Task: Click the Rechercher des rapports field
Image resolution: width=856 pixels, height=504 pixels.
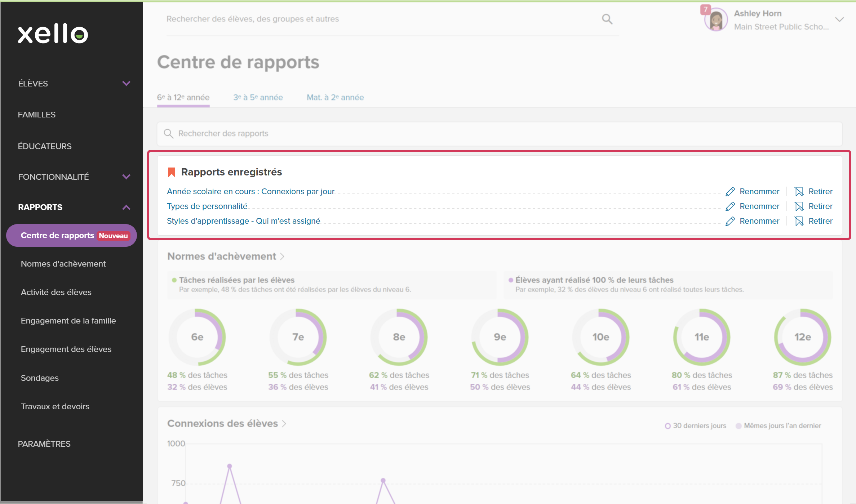Action: tap(500, 134)
